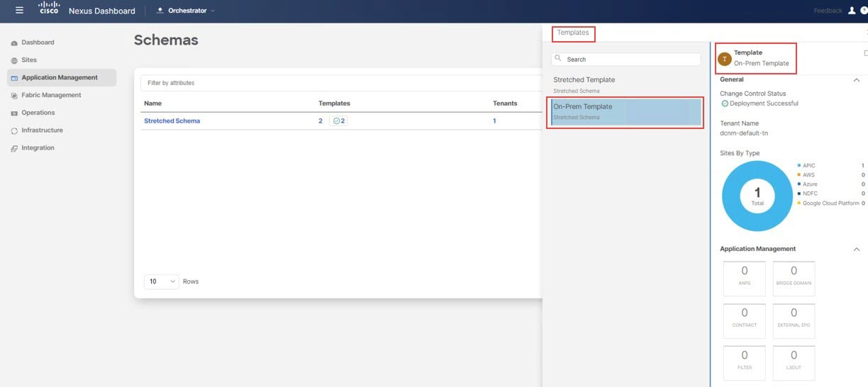Image resolution: width=868 pixels, height=387 pixels.
Task: Click the Templates column header
Action: pyautogui.click(x=334, y=103)
